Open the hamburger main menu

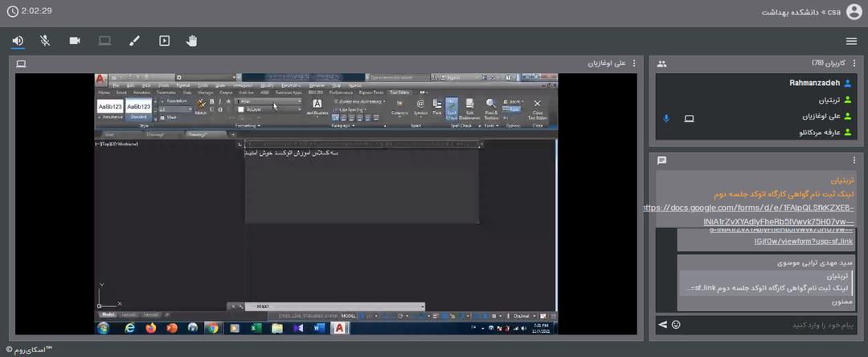(x=851, y=41)
